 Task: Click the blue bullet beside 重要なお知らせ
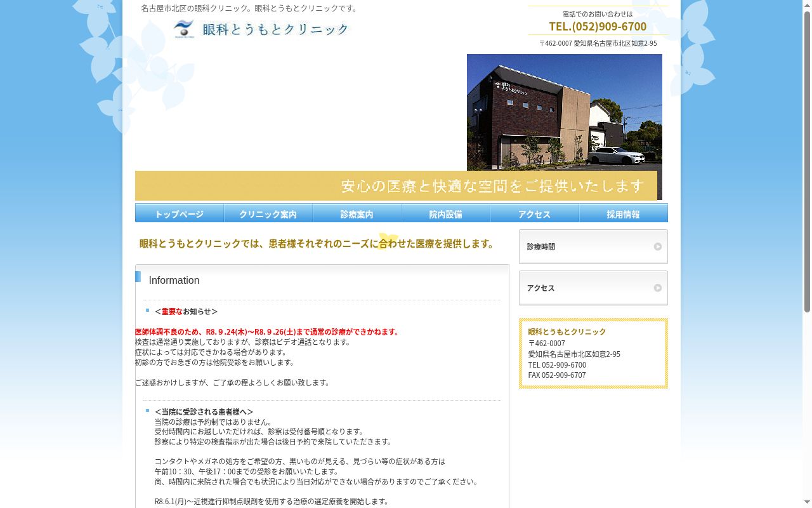147,311
